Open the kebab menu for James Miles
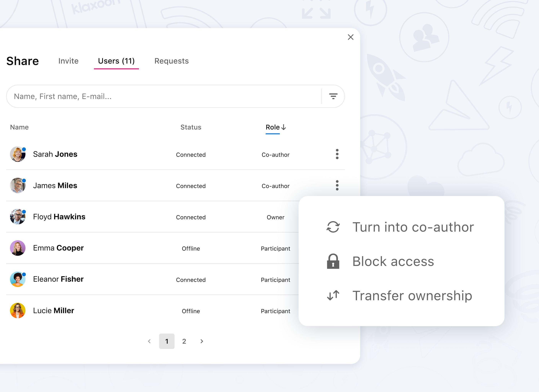 click(x=337, y=185)
